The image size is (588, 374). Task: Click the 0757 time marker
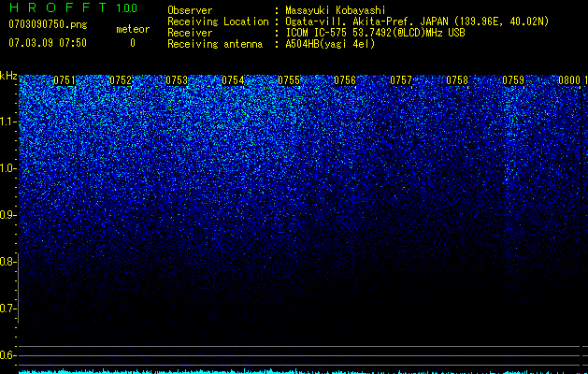coord(401,80)
